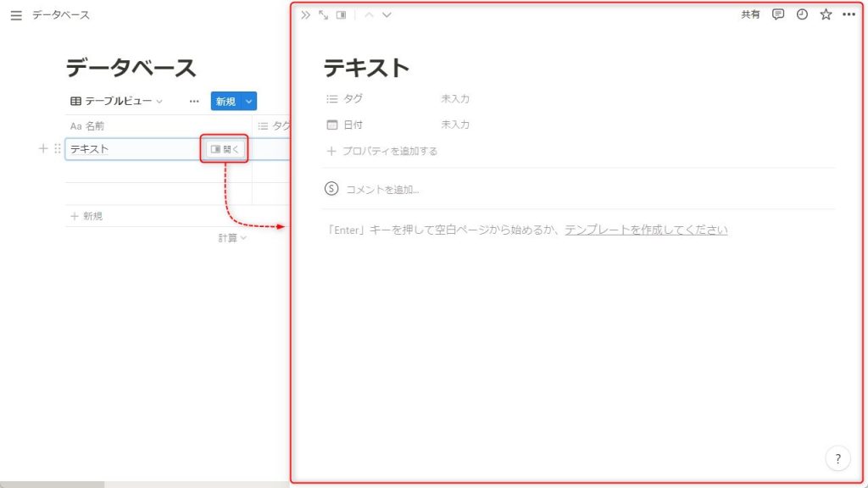Image resolution: width=868 pixels, height=488 pixels.
Task: Open the help question mark button
Action: [x=837, y=458]
